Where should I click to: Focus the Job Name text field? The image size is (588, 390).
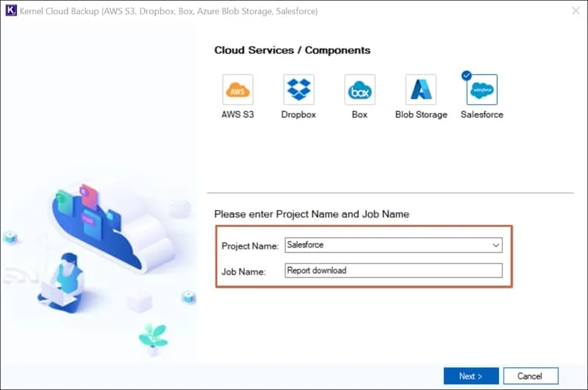point(393,271)
